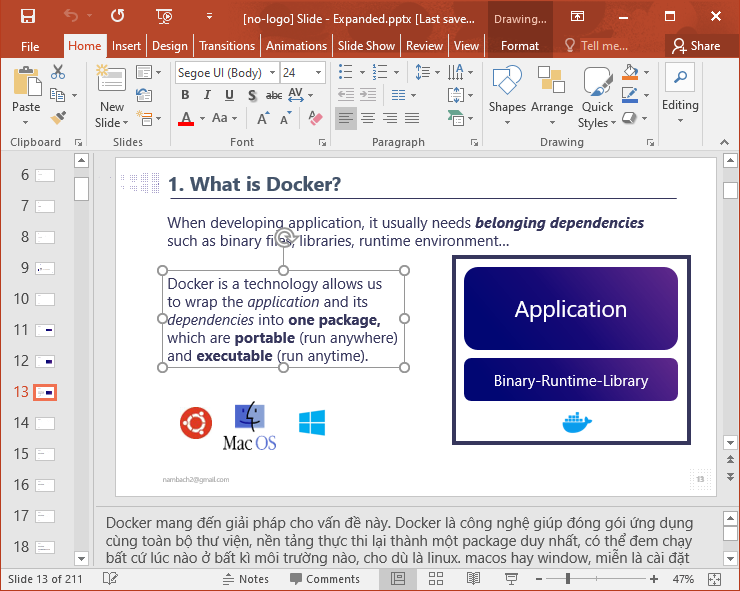Open the Ribbon Display Options icon
Screen dimensions: 740x591
pos(577,17)
